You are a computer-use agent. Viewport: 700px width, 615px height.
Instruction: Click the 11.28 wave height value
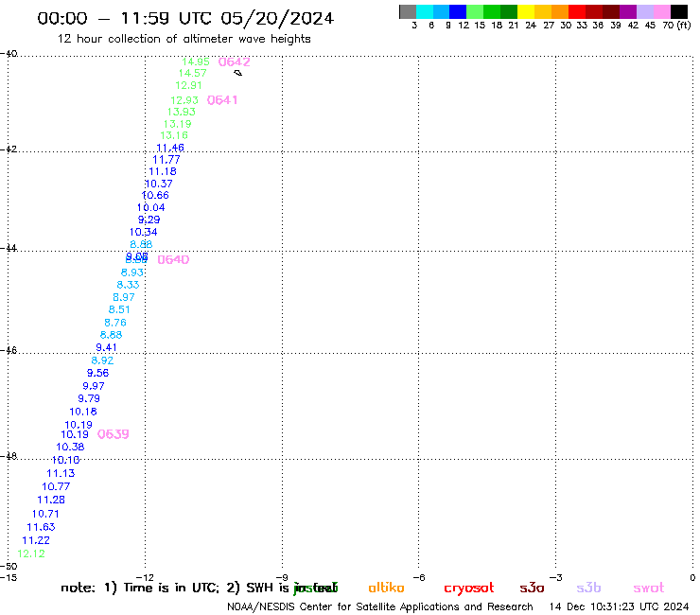[x=51, y=500]
